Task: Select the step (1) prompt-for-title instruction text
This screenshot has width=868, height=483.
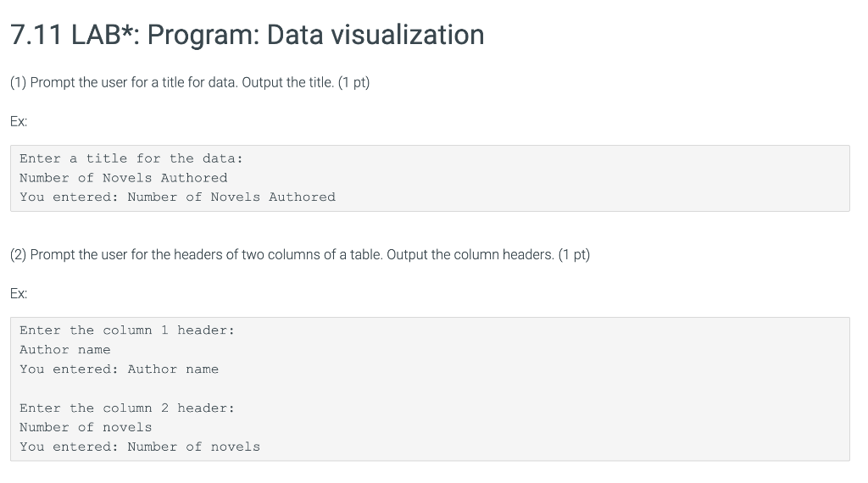Action: 190,82
